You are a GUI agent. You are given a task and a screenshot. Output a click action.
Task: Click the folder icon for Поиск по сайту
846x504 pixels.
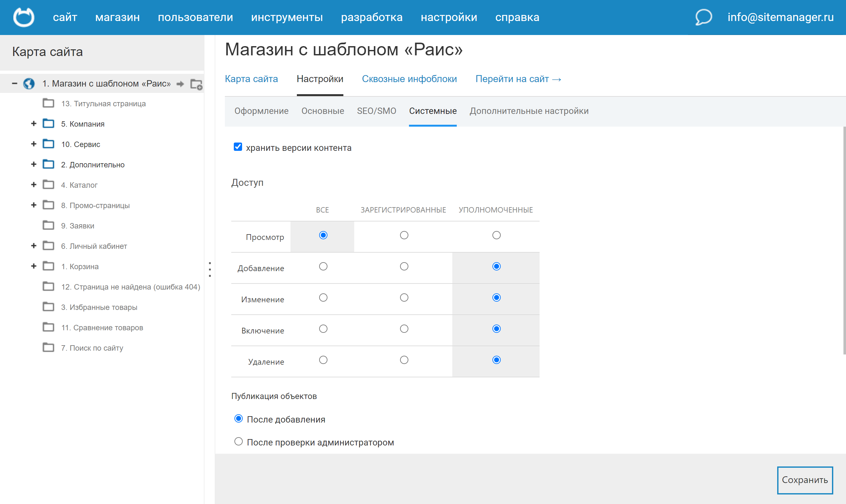[x=48, y=348]
